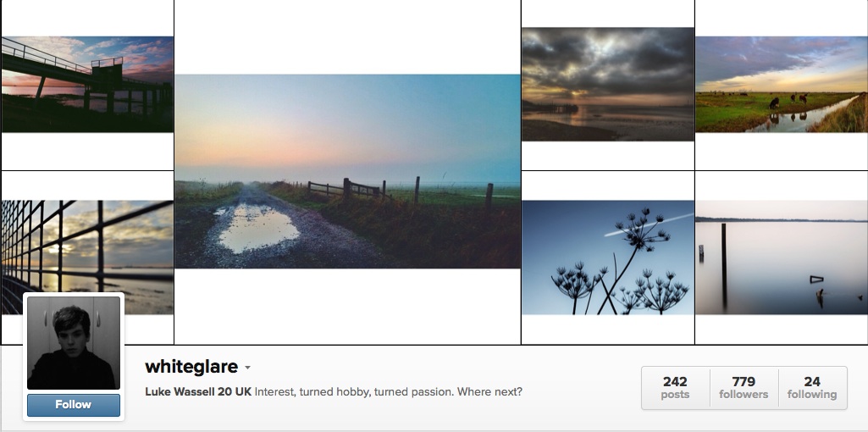
Task: Expand the dropdown arrow beside whiteglare
Action: point(247,368)
